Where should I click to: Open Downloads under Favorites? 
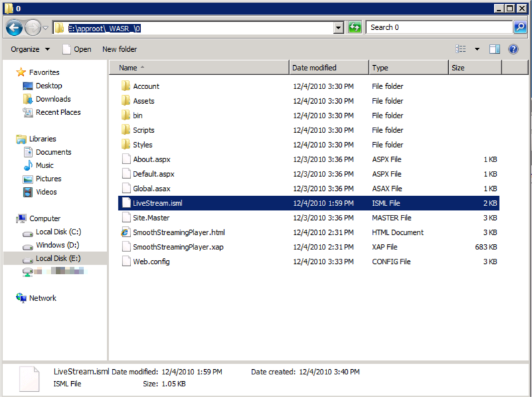53,99
